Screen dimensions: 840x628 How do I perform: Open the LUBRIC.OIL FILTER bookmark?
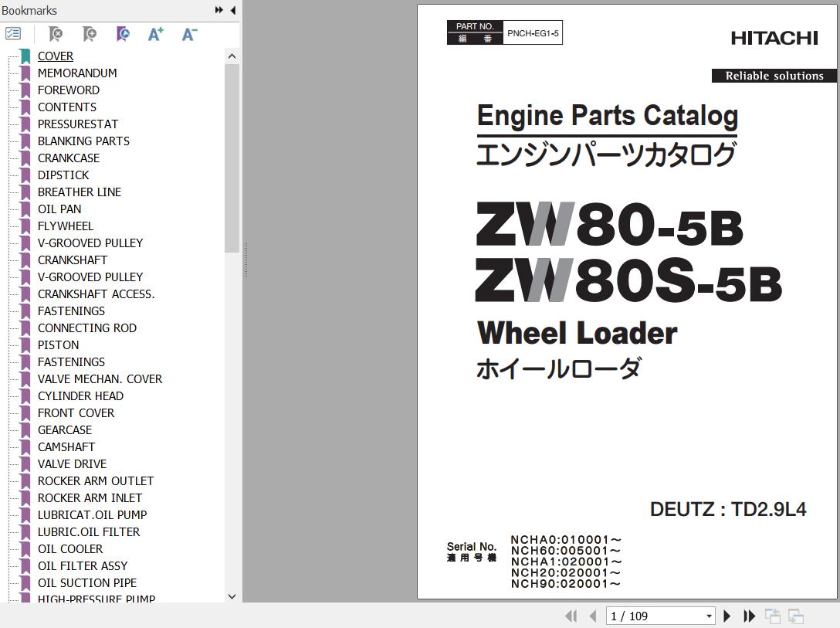click(x=88, y=532)
